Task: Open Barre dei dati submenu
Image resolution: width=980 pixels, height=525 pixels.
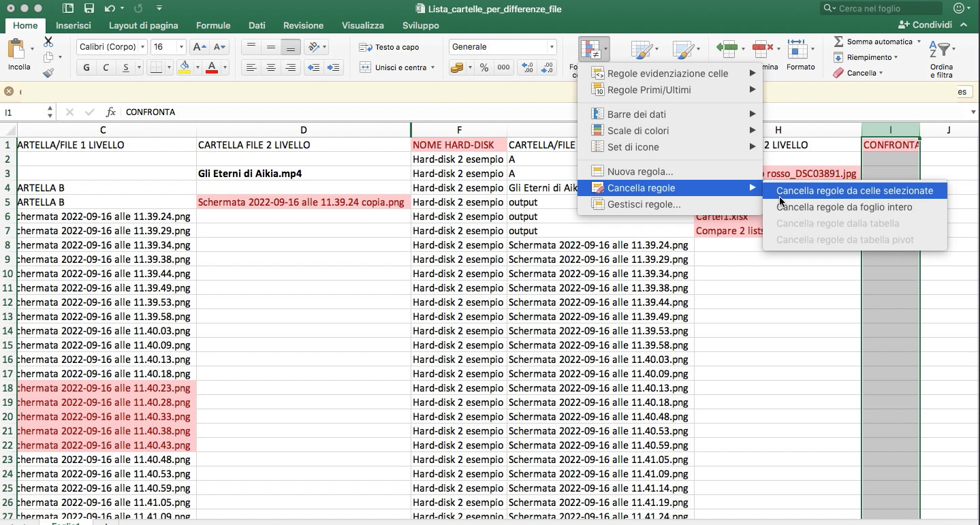Action: pos(670,114)
